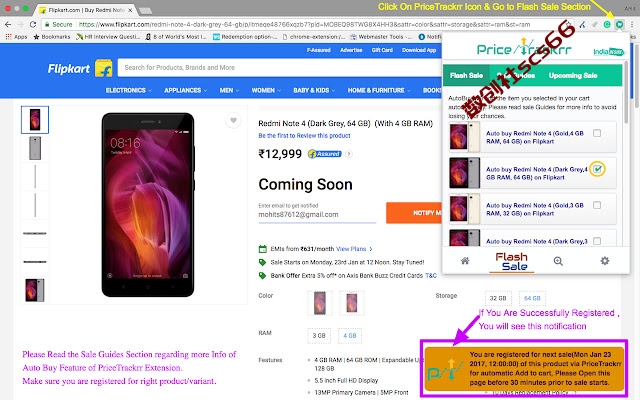
Task: Click the PriceTrackrr extension icon in toolbar
Action: pos(619,24)
